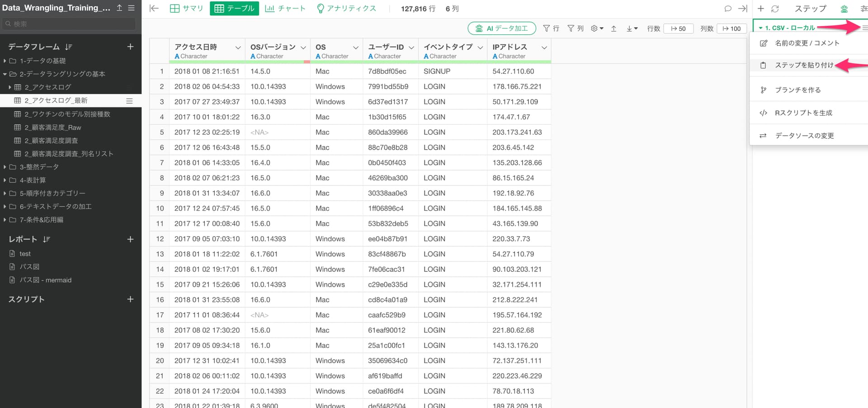Click the refresh steps icon
Image resolution: width=868 pixels, height=408 pixels.
click(x=775, y=9)
